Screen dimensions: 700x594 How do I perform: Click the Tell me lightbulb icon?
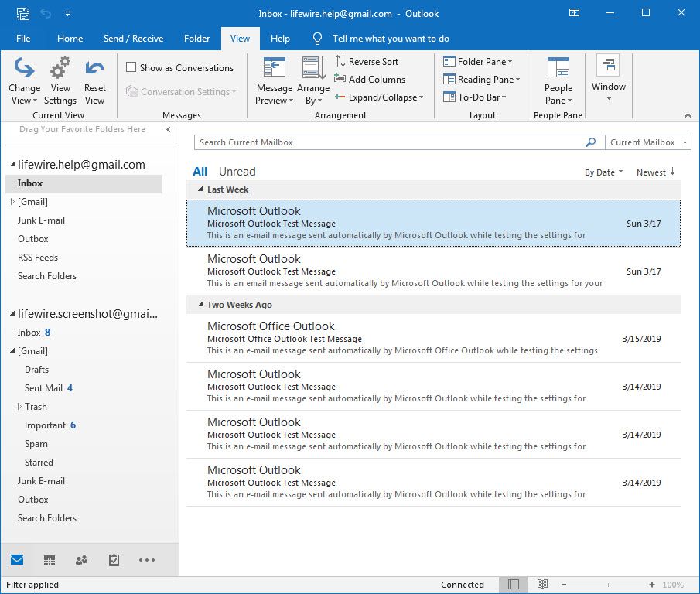pos(317,39)
